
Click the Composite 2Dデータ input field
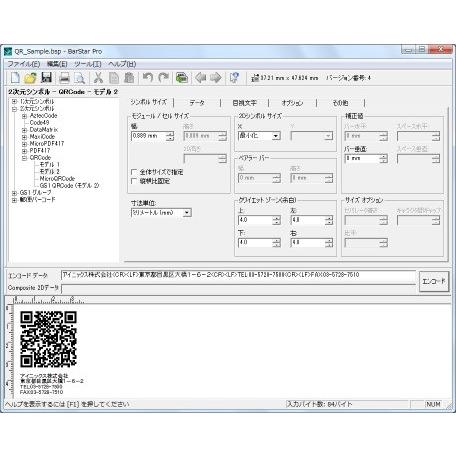pos(239,288)
